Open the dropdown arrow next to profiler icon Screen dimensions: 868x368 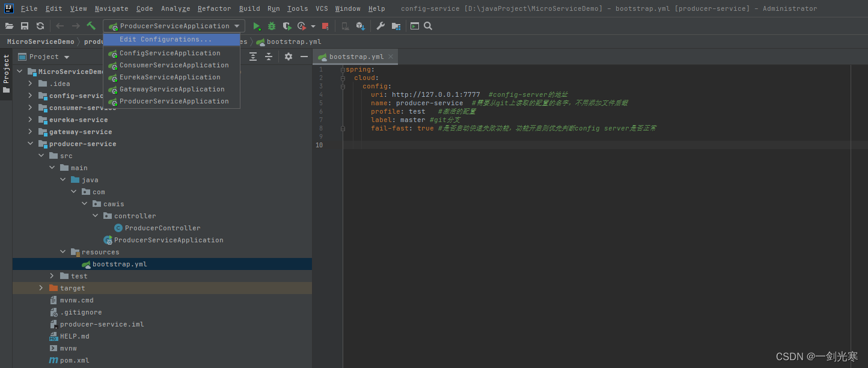pos(313,26)
